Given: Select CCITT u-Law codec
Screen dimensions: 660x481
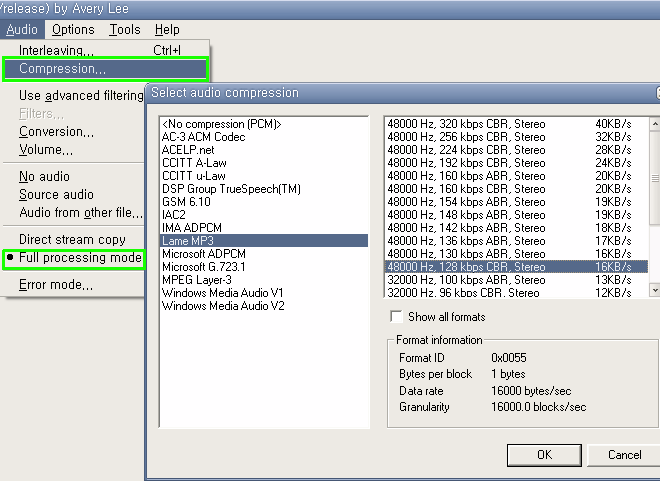Looking at the screenshot, I should click(264, 176).
